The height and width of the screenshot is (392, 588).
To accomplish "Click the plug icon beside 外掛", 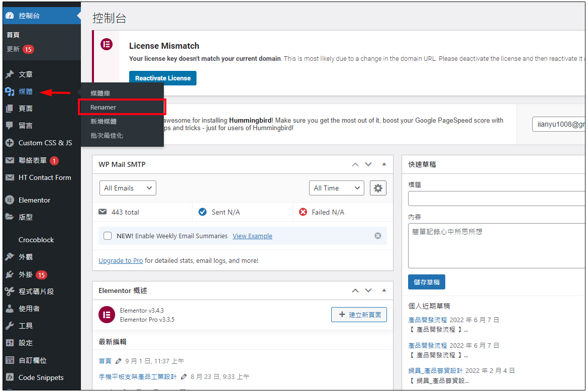I will coord(10,274).
